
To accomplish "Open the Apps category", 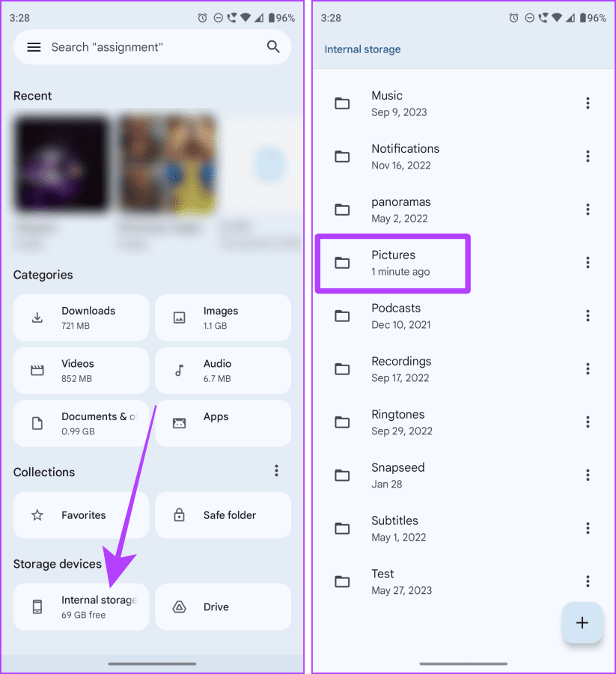I will (223, 423).
